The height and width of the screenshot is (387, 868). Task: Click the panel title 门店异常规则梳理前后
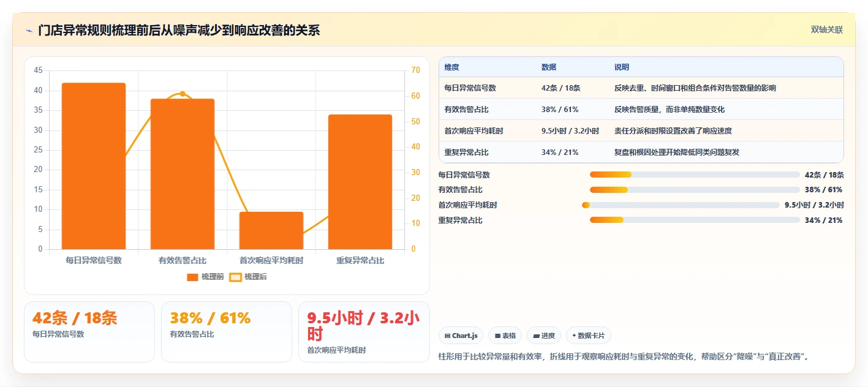[x=179, y=31]
